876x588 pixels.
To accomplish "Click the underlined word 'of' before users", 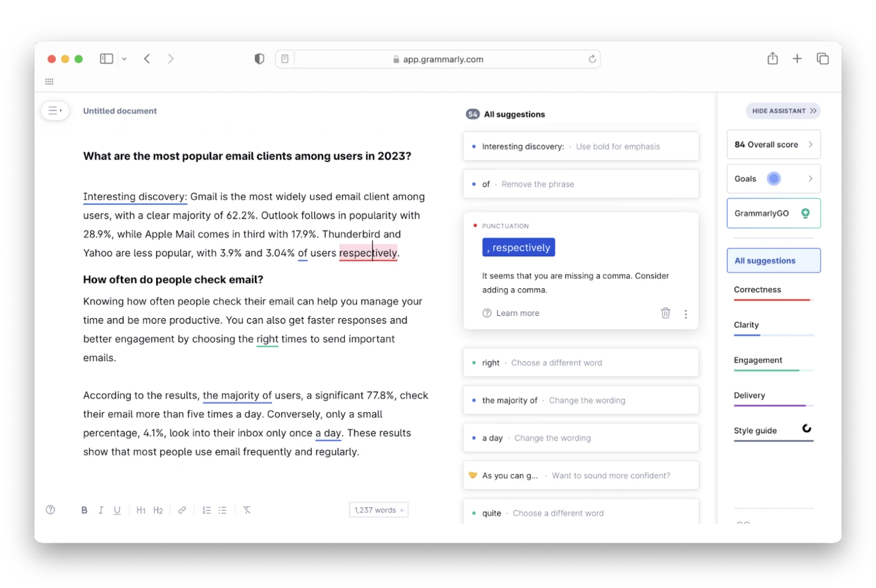I will pos(303,253).
